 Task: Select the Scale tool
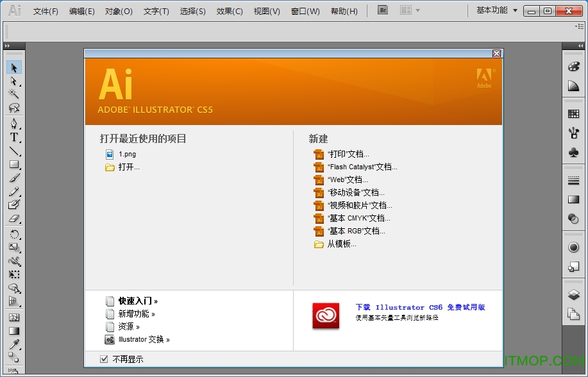tap(14, 247)
